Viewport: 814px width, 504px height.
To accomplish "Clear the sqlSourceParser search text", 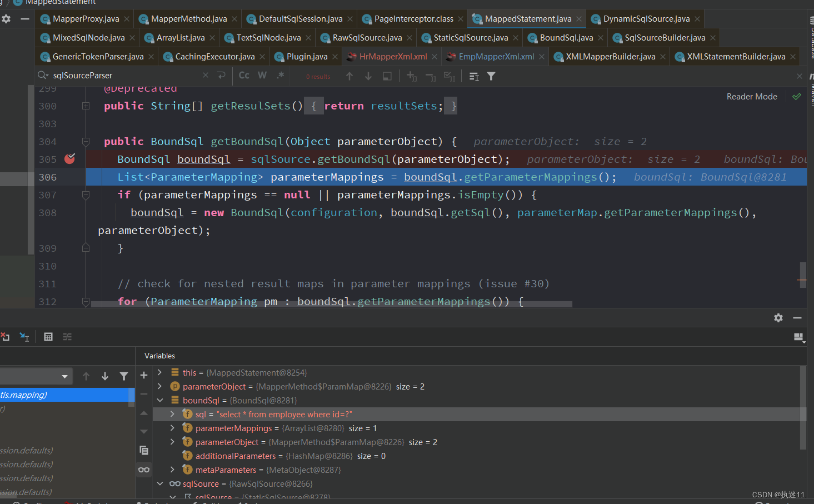I will (x=206, y=75).
